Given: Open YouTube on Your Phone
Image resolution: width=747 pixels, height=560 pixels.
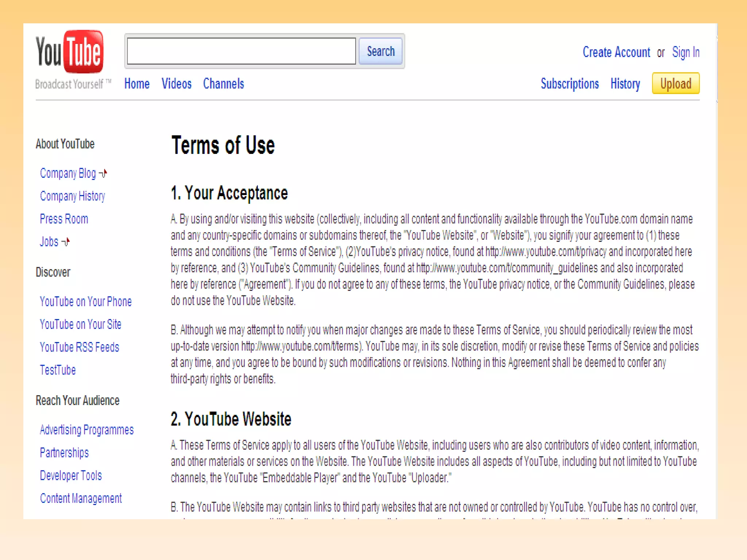Looking at the screenshot, I should pyautogui.click(x=85, y=302).
